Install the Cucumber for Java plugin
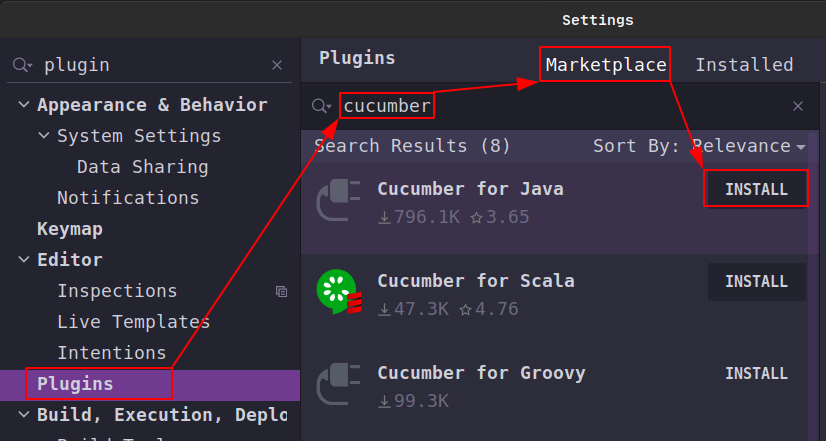Image resolution: width=826 pixels, height=441 pixels. pyautogui.click(x=756, y=189)
